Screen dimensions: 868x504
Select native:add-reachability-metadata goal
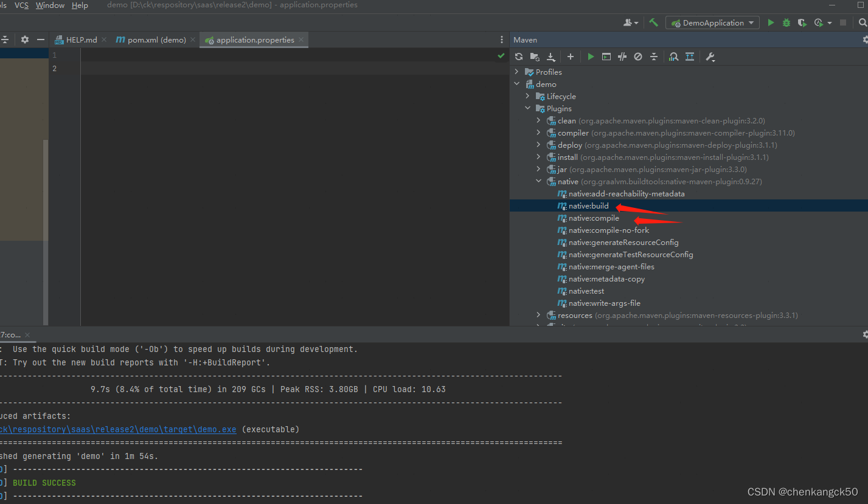[627, 193]
